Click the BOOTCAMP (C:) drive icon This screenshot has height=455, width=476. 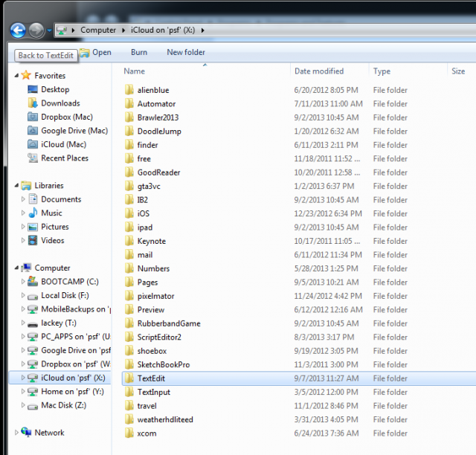(x=33, y=281)
